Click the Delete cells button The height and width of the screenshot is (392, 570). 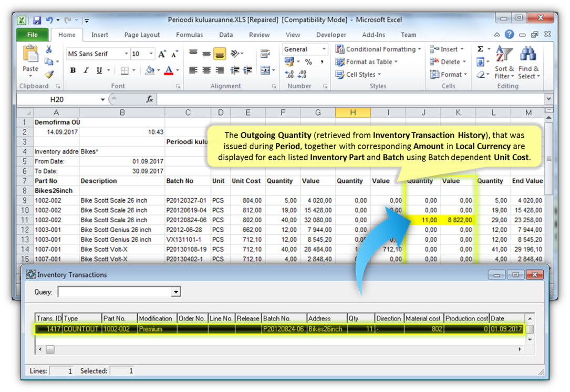coord(448,62)
